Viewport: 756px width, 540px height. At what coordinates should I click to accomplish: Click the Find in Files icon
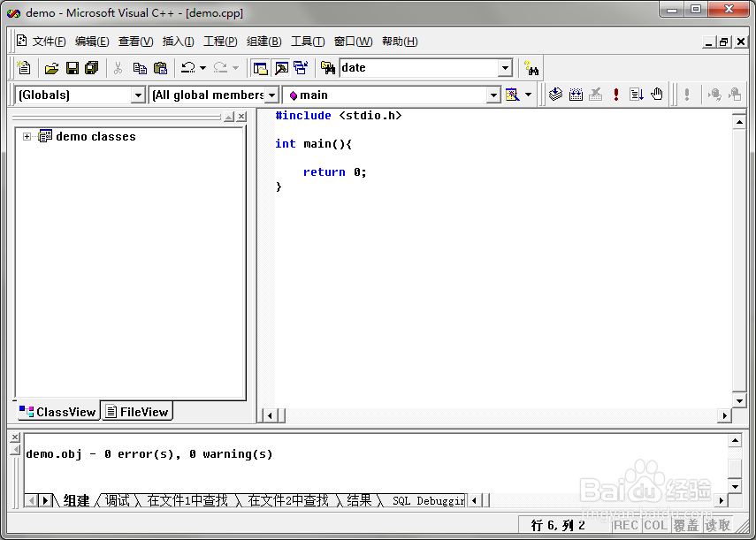click(328, 68)
